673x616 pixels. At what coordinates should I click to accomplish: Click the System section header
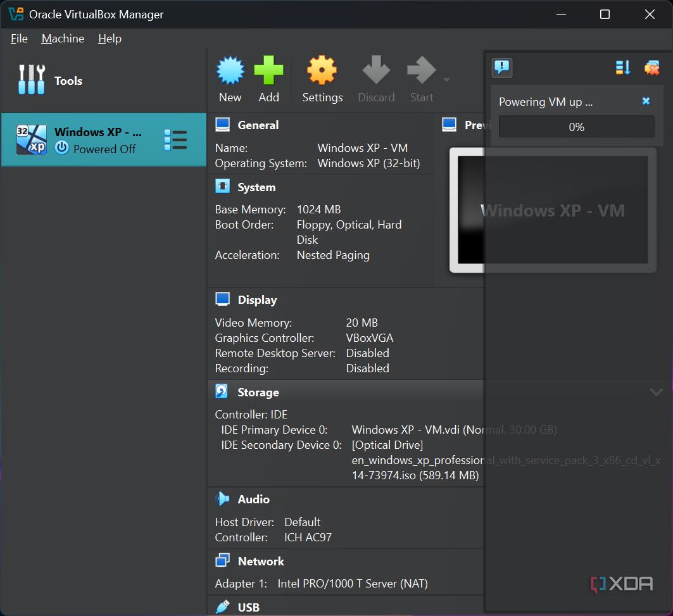click(x=256, y=187)
